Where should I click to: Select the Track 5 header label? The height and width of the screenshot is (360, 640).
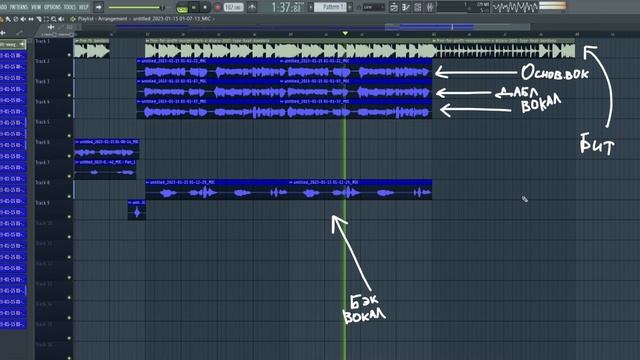[42, 122]
